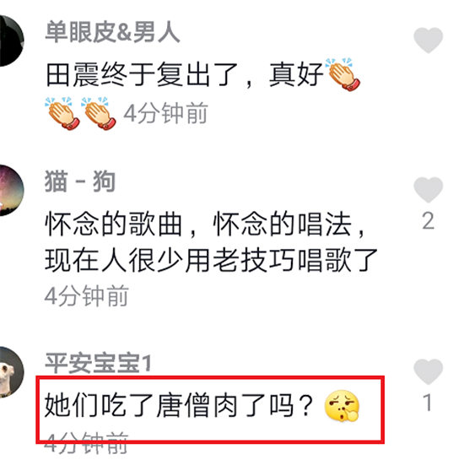Click the clapping emoji after 真好
This screenshot has width=464, height=476.
click(x=343, y=74)
